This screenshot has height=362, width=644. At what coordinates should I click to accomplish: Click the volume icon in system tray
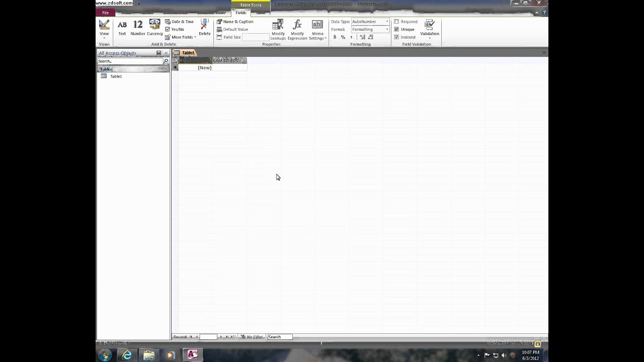tap(504, 355)
